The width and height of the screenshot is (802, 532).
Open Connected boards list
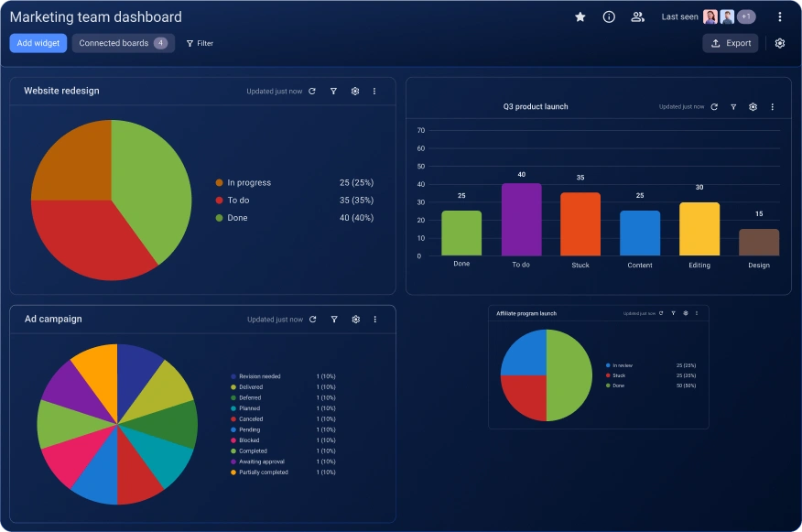(x=124, y=43)
